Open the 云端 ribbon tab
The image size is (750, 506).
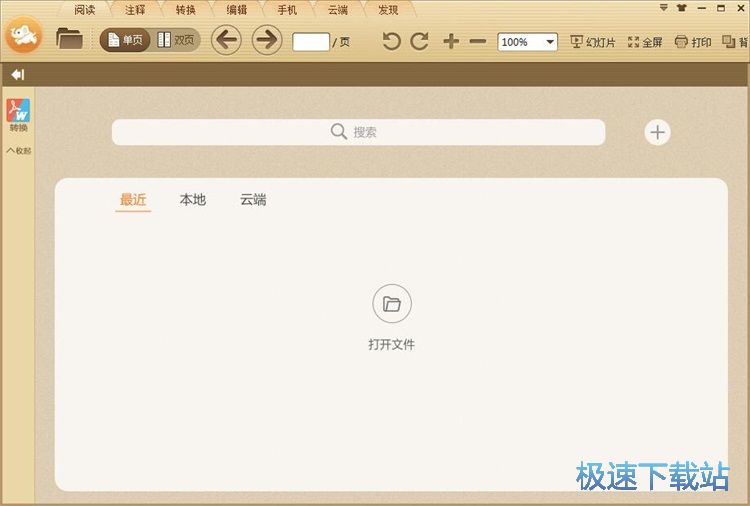(338, 10)
